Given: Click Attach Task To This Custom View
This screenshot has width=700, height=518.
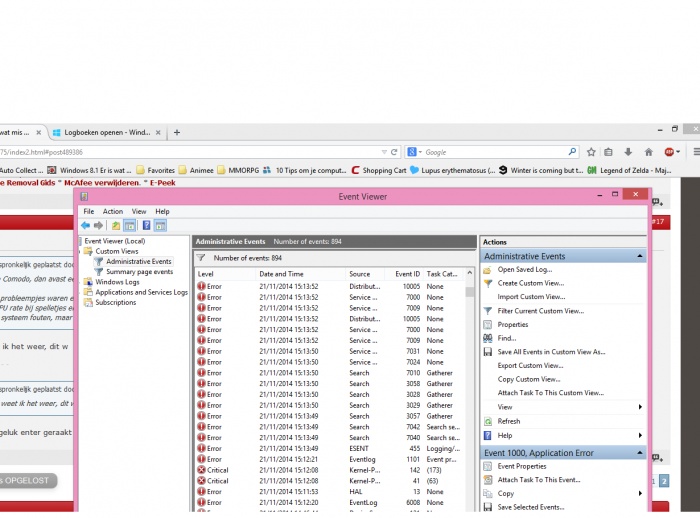Looking at the screenshot, I should (x=550, y=393).
